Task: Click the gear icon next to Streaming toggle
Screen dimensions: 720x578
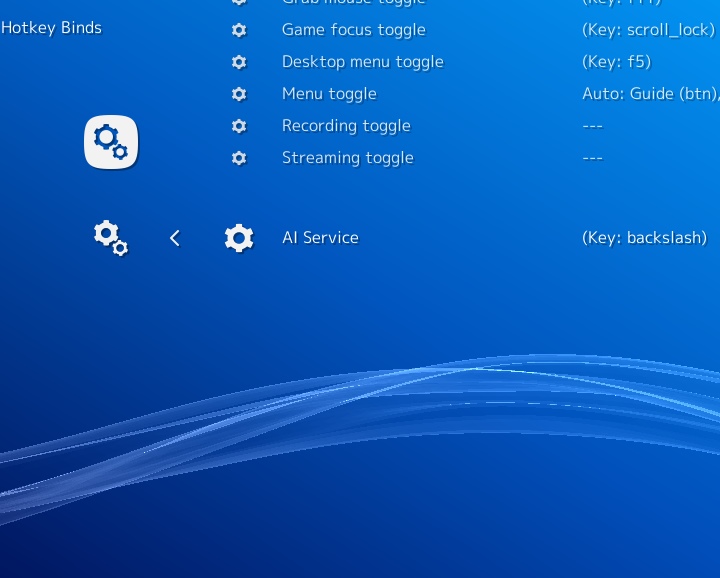Action: (x=239, y=158)
